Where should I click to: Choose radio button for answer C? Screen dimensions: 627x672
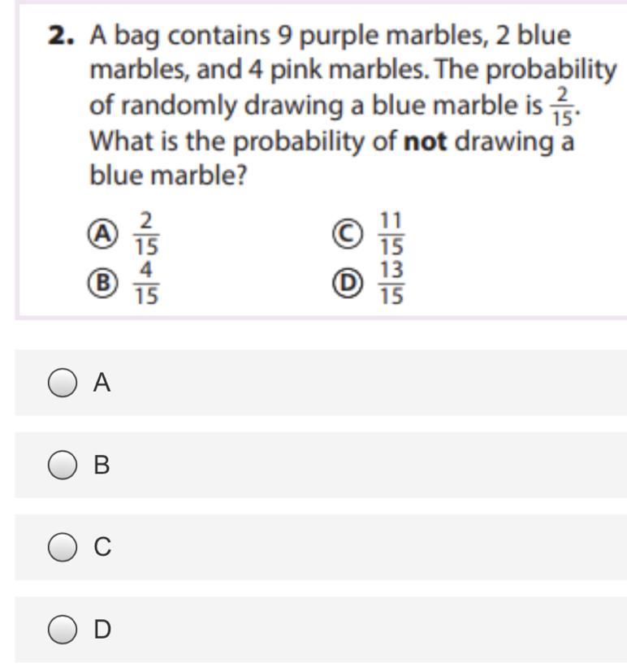pyautogui.click(x=63, y=547)
